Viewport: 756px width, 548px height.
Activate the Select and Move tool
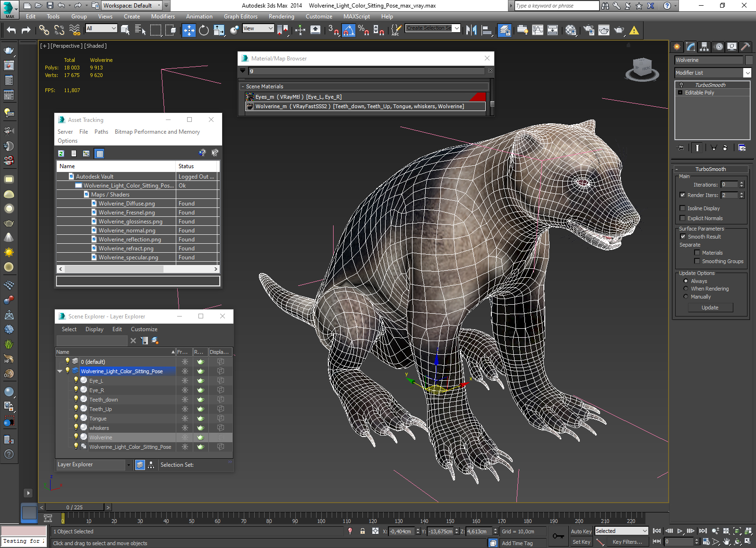189,30
